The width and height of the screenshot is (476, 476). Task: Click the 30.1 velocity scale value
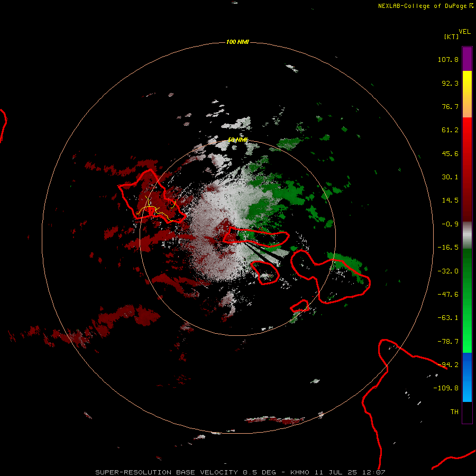450,177
